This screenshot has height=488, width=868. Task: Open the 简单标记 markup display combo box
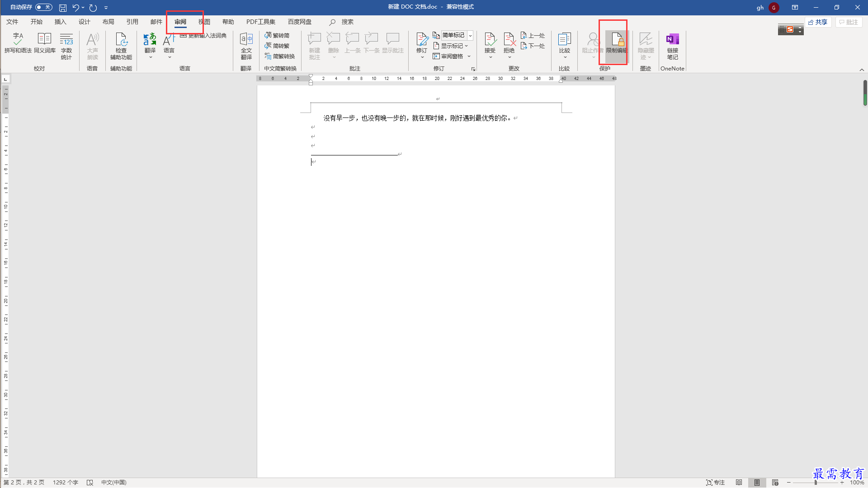pos(457,35)
